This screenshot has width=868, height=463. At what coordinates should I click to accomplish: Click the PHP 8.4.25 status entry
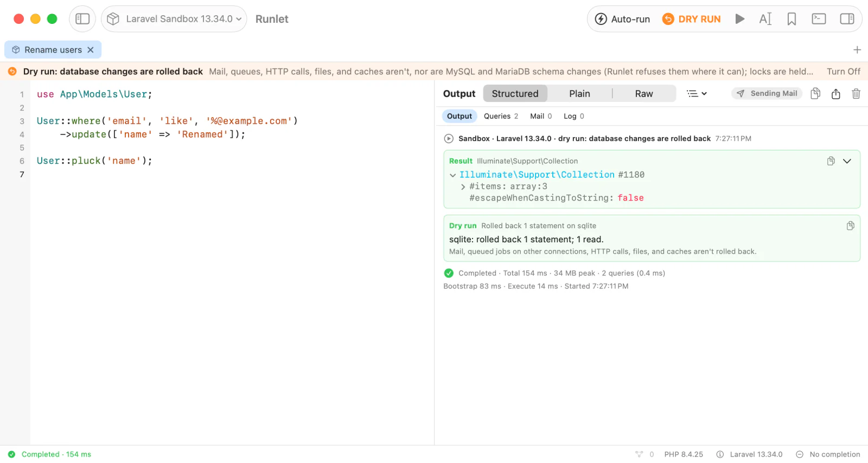(x=684, y=454)
